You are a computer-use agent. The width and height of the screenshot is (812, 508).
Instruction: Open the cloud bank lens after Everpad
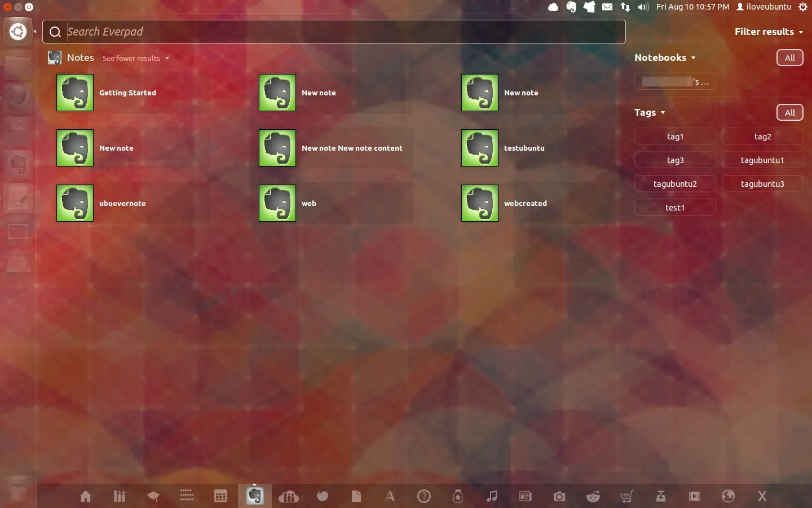(289, 496)
